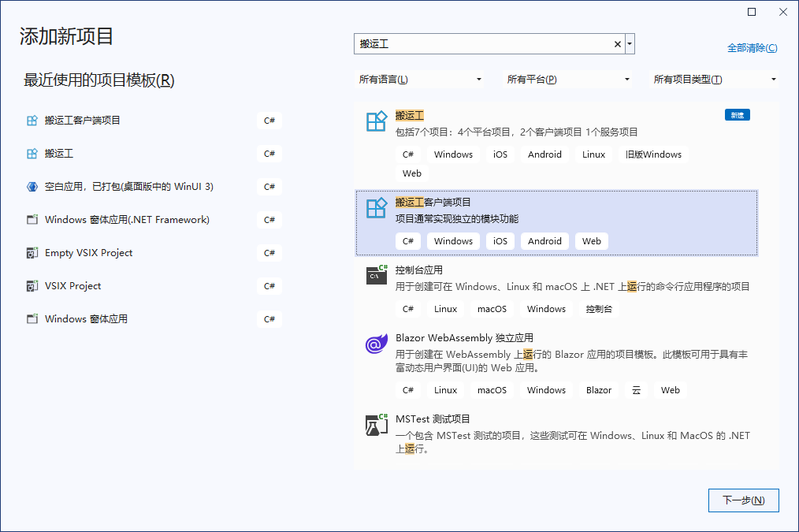Click the 控制台 tag on 控制台应用

tap(599, 309)
